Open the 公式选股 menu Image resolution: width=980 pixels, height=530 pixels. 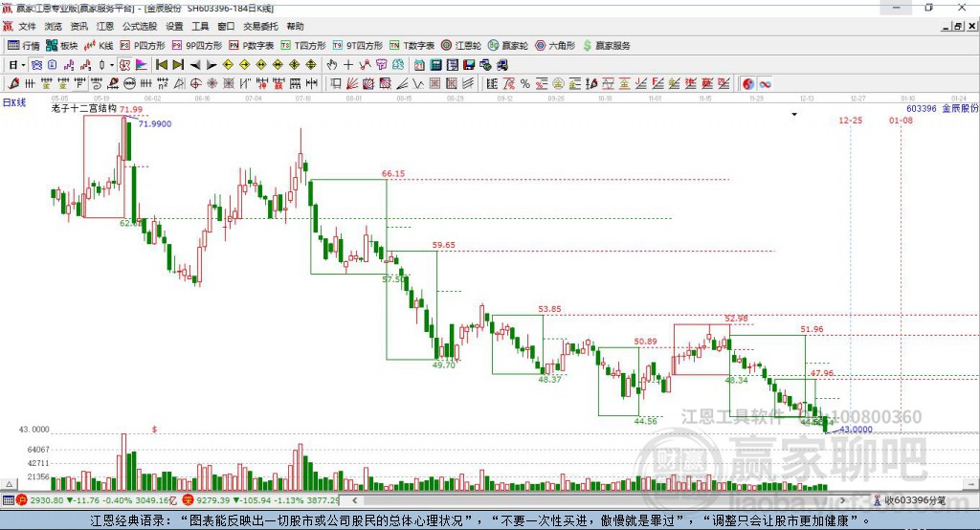pos(140,26)
